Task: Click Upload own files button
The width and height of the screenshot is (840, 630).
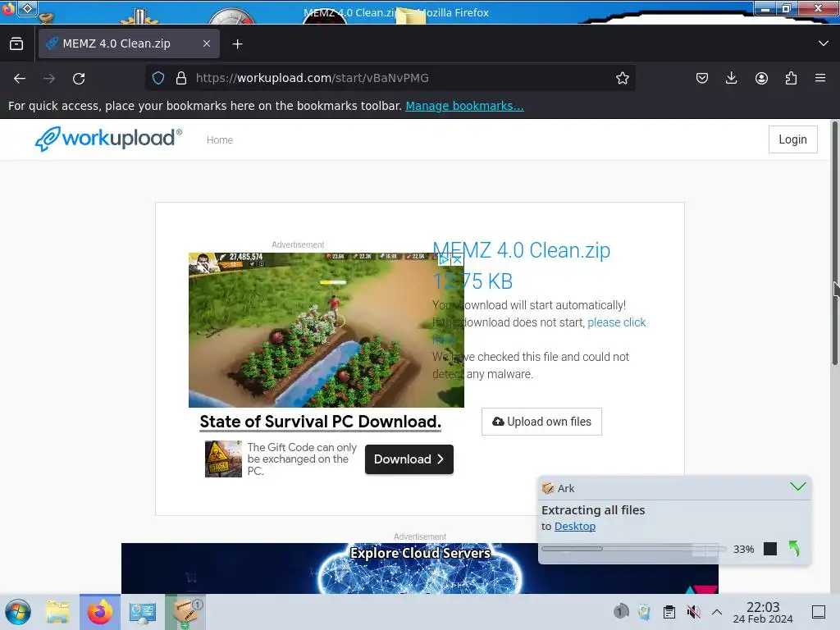Action: coord(541,422)
